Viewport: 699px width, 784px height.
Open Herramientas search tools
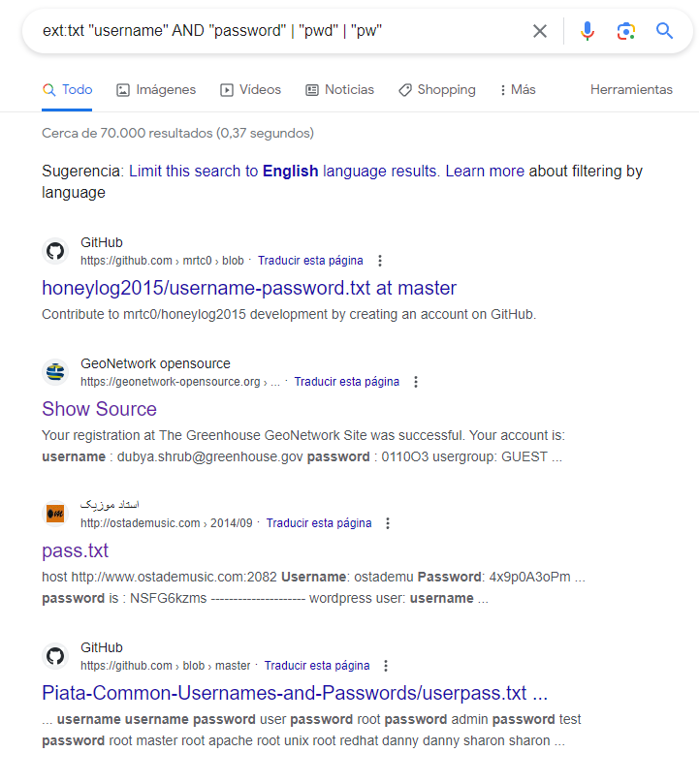631,90
